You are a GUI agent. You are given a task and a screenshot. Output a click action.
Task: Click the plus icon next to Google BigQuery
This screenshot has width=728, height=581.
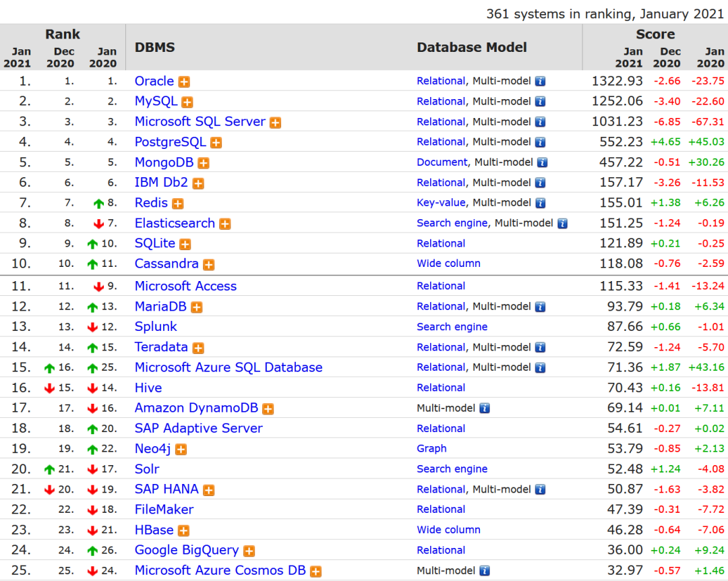pyautogui.click(x=249, y=551)
